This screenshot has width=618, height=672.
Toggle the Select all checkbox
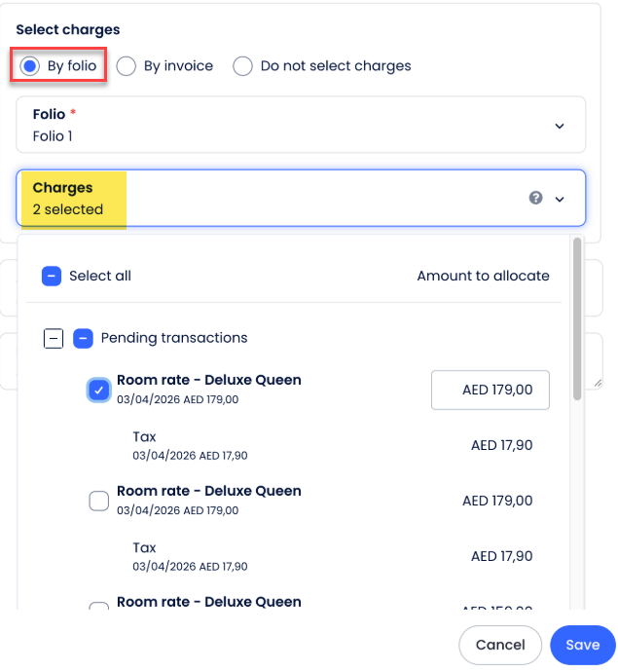[x=52, y=276]
